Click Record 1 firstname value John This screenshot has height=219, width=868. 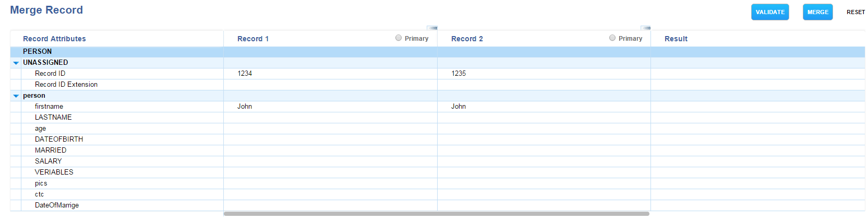pos(245,107)
